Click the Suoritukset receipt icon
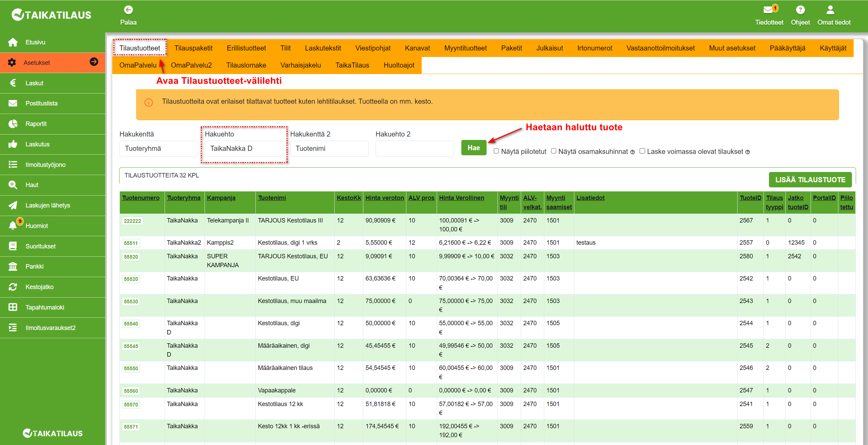The width and height of the screenshot is (868, 445). click(13, 246)
